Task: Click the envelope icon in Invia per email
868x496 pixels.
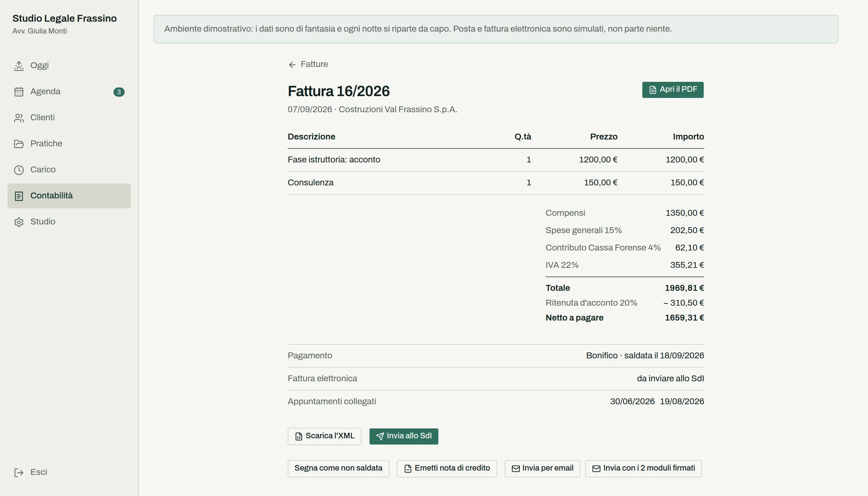Action: [516, 469]
